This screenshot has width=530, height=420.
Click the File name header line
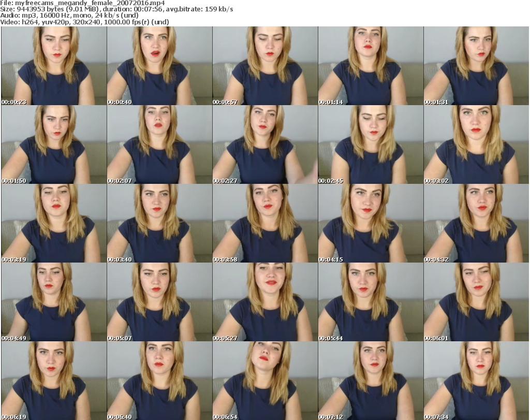pyautogui.click(x=82, y=3)
